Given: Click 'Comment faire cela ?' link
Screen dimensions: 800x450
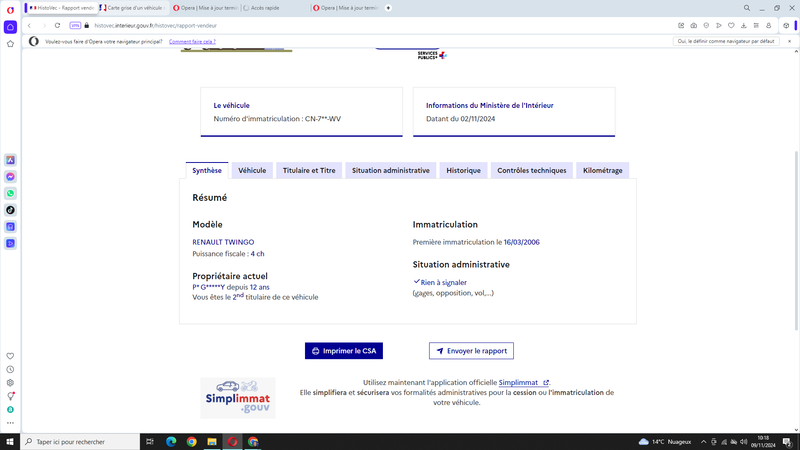Looking at the screenshot, I should point(192,42).
